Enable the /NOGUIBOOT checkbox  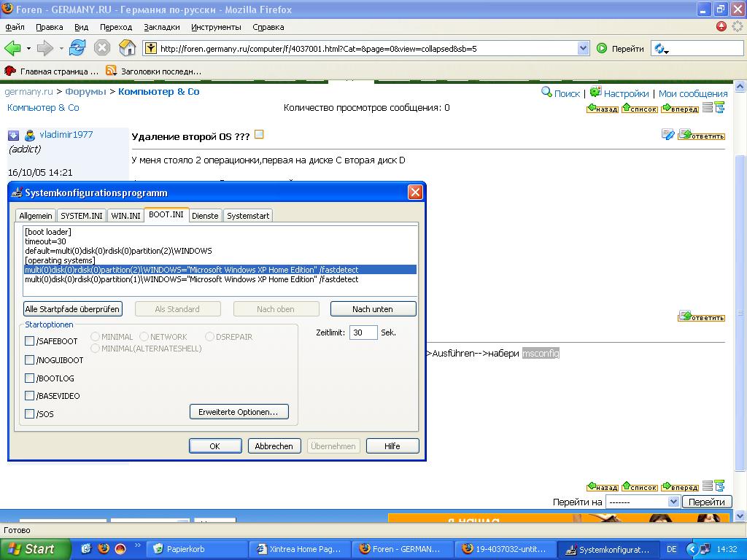(29, 360)
